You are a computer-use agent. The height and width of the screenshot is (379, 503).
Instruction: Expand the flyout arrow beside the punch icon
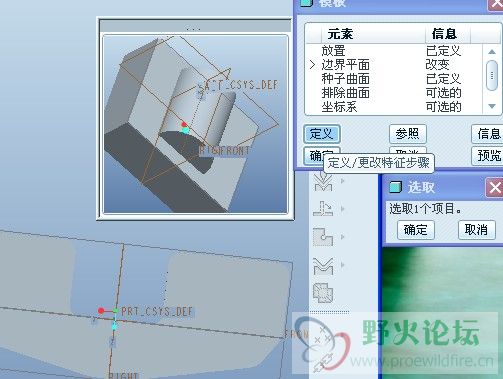342,181
